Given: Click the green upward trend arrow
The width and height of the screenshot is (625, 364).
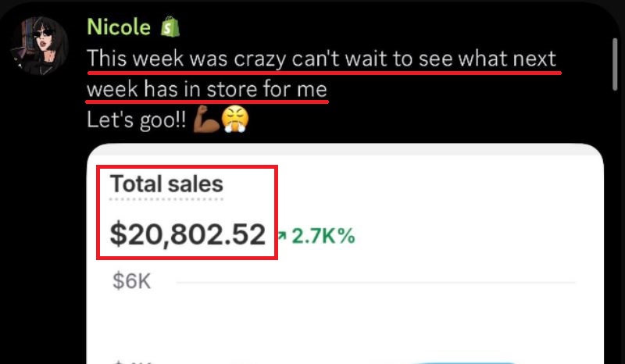Looking at the screenshot, I should [282, 235].
